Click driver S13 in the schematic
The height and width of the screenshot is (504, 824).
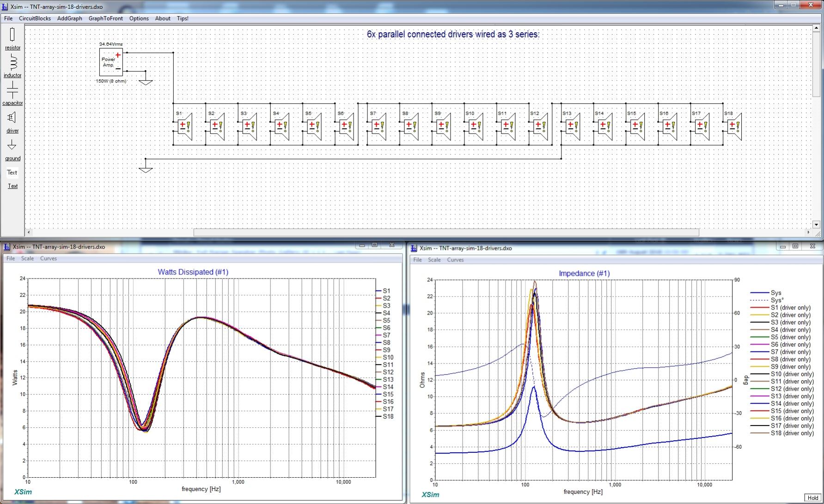tap(573, 126)
